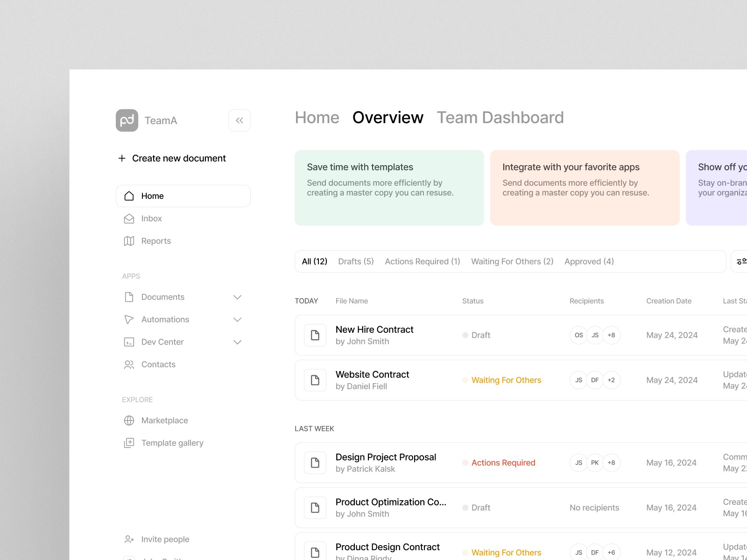
Task: Click the Inbox envelope icon
Action: tap(129, 218)
